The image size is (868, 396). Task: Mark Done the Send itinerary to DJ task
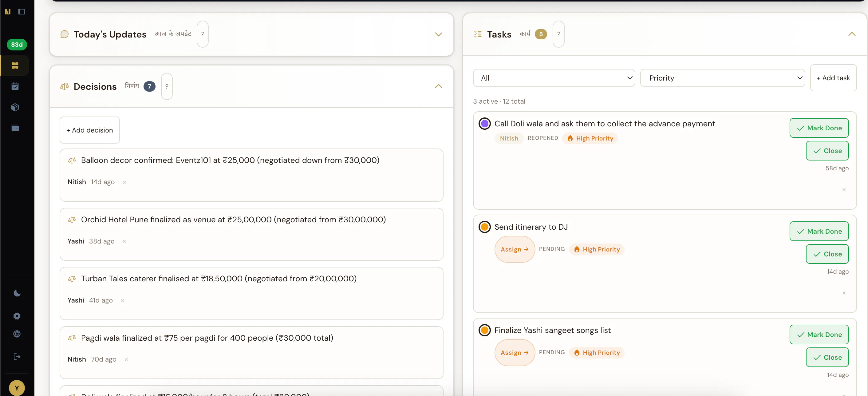(x=819, y=231)
